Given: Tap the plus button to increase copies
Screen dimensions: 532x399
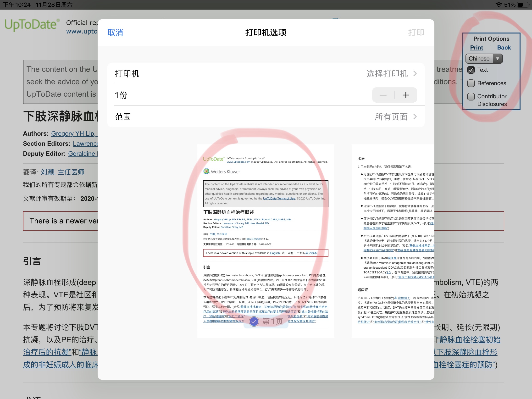Looking at the screenshot, I should pyautogui.click(x=406, y=95).
